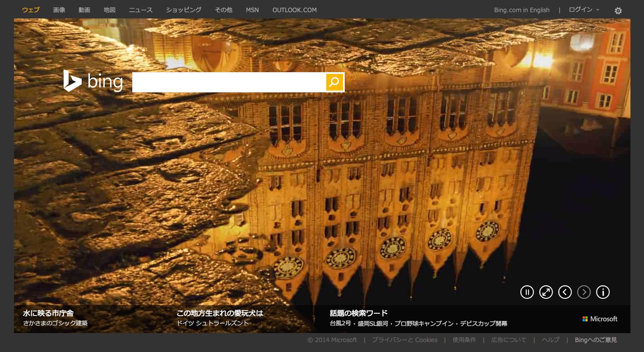644x352 pixels.
Task: Expand the ログイン dropdown
Action: (584, 10)
